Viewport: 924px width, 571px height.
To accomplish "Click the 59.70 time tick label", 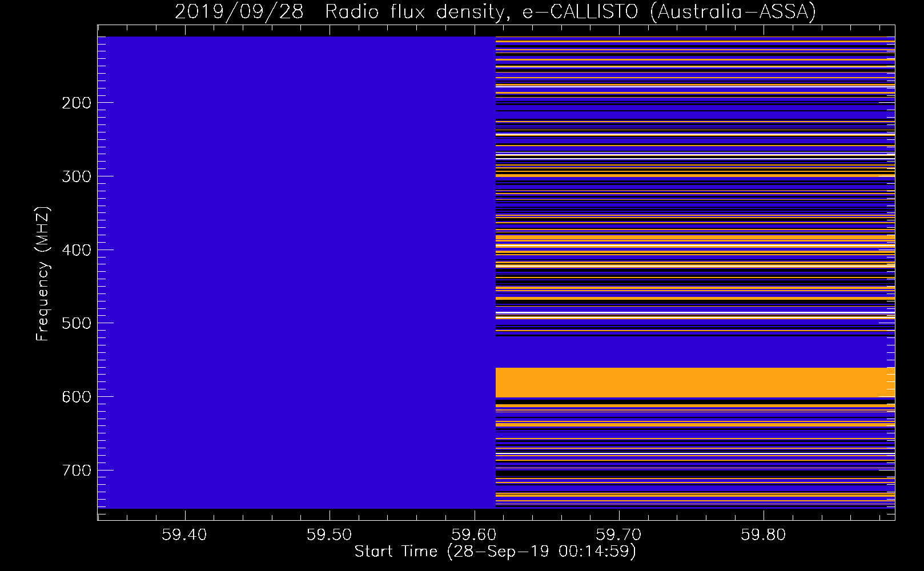I will tap(618, 535).
